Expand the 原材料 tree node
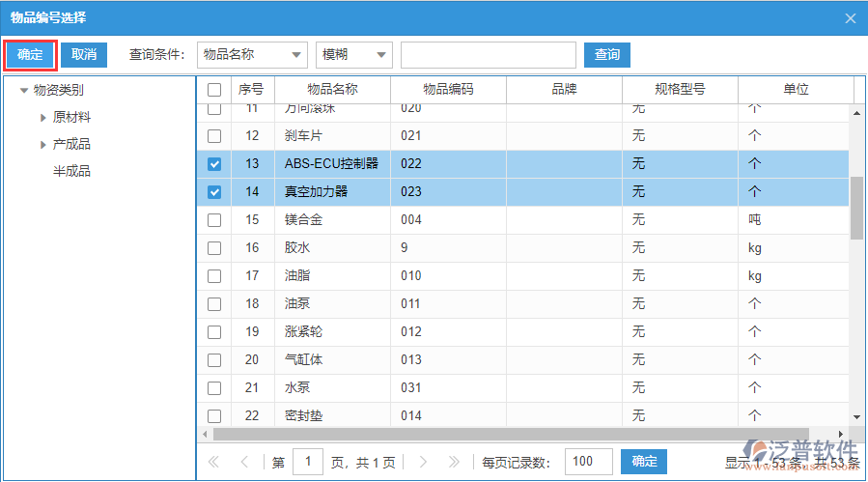This screenshot has height=482, width=868. point(43,118)
